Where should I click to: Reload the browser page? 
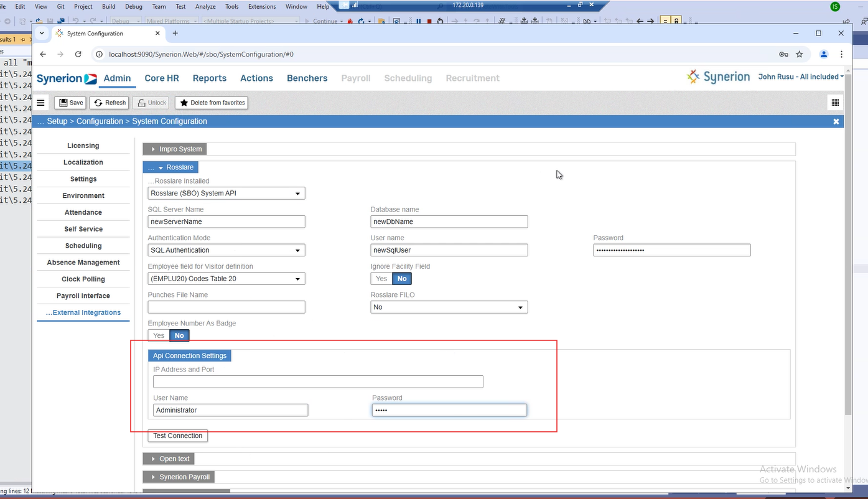(x=78, y=54)
